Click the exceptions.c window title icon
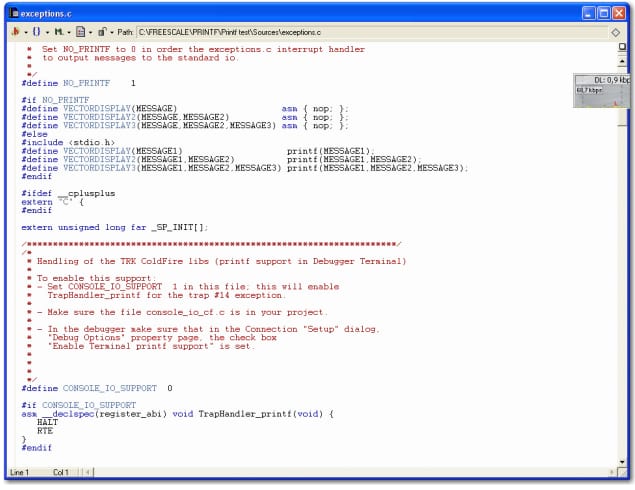635x490 pixels. click(11, 12)
